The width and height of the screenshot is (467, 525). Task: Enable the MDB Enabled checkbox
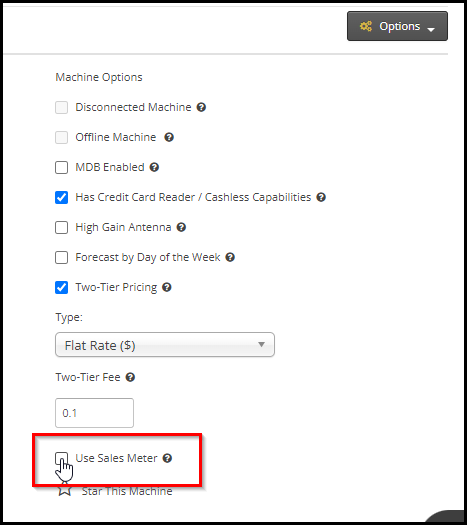(x=62, y=167)
